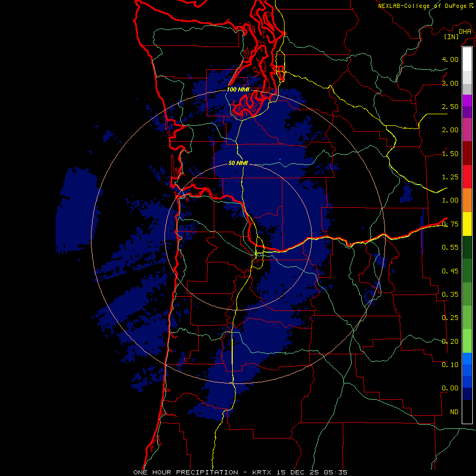Click the 0.45 legend value
Screen dimensions: 476x476
450,271
